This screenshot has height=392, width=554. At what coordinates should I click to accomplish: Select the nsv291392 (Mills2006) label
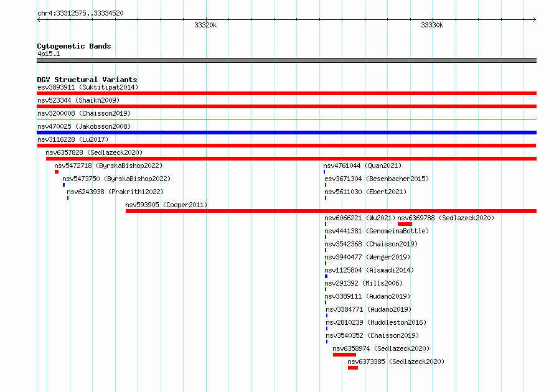[x=363, y=283]
